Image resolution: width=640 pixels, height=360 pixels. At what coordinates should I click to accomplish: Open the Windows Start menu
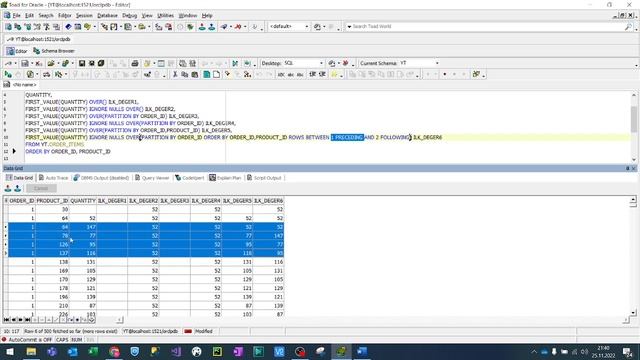[x=10, y=351]
